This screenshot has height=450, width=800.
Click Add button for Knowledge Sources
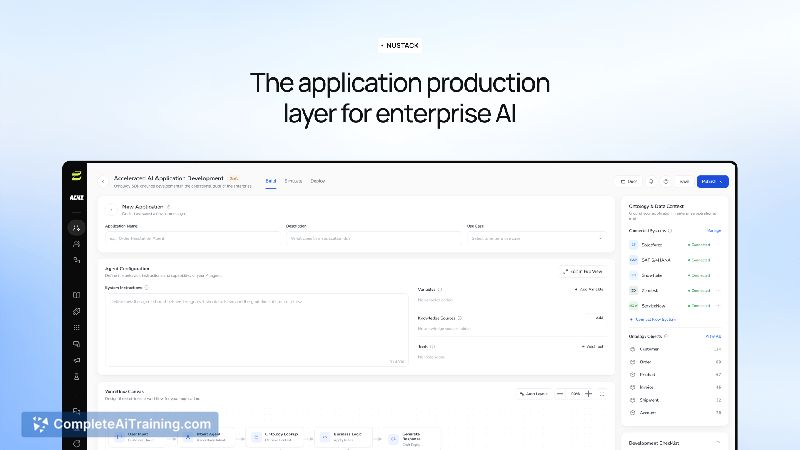pyautogui.click(x=599, y=318)
